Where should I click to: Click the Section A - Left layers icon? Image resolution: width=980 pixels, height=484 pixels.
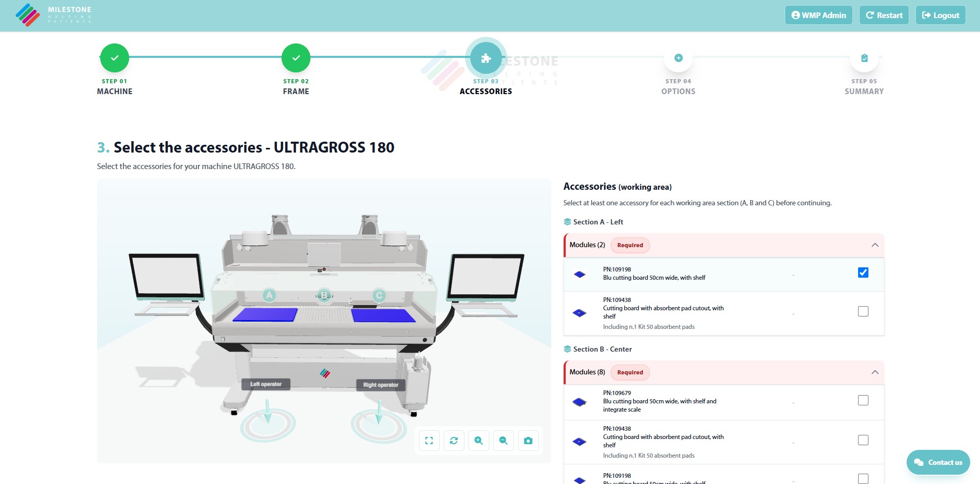[567, 222]
